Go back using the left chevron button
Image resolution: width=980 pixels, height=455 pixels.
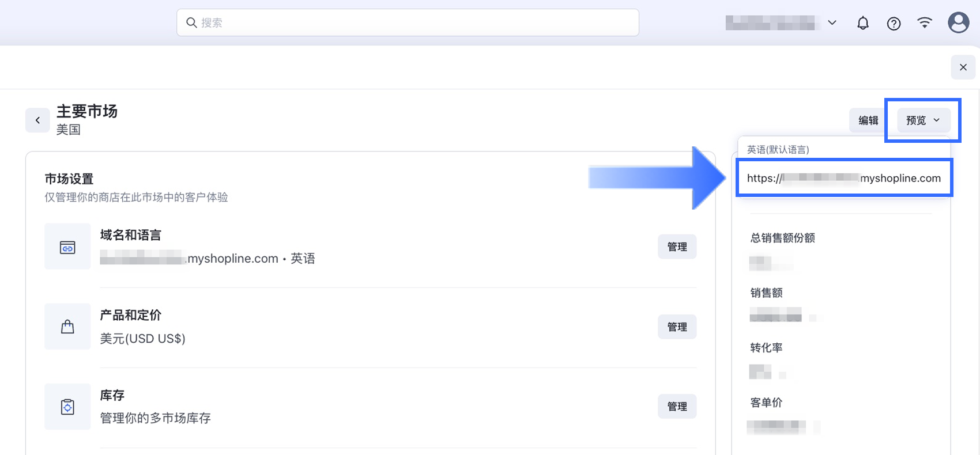click(37, 120)
